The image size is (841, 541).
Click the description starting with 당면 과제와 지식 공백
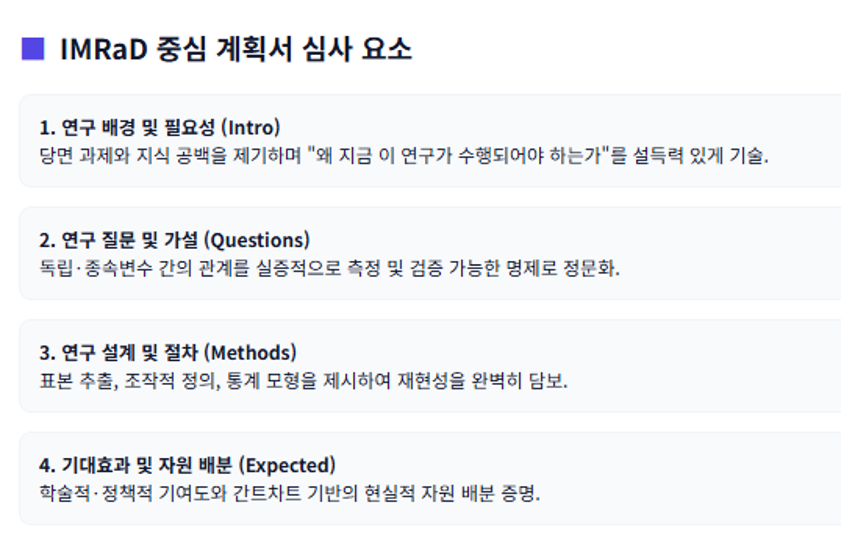[404, 156]
